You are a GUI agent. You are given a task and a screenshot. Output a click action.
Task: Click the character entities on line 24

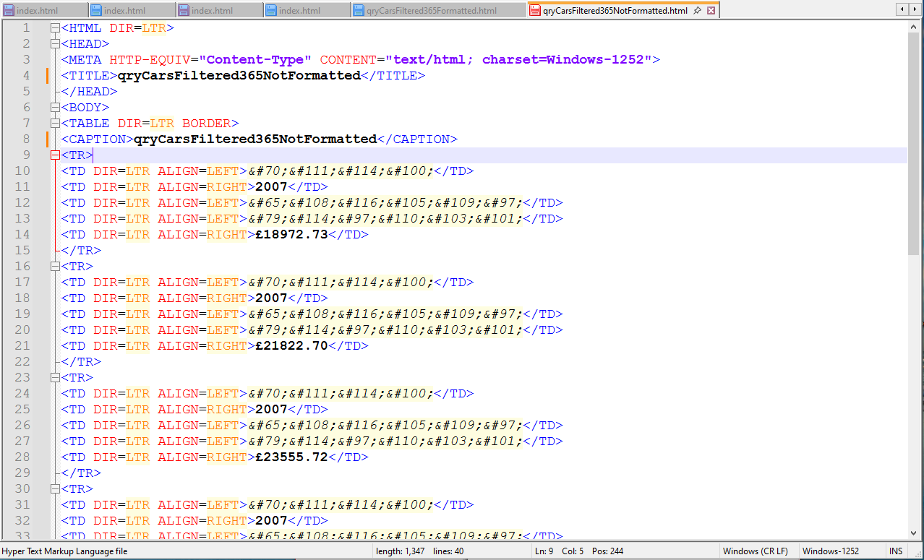point(341,393)
